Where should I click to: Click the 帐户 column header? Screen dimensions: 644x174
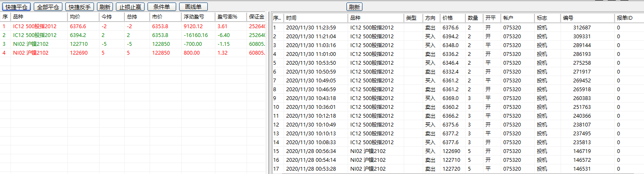click(x=518, y=18)
